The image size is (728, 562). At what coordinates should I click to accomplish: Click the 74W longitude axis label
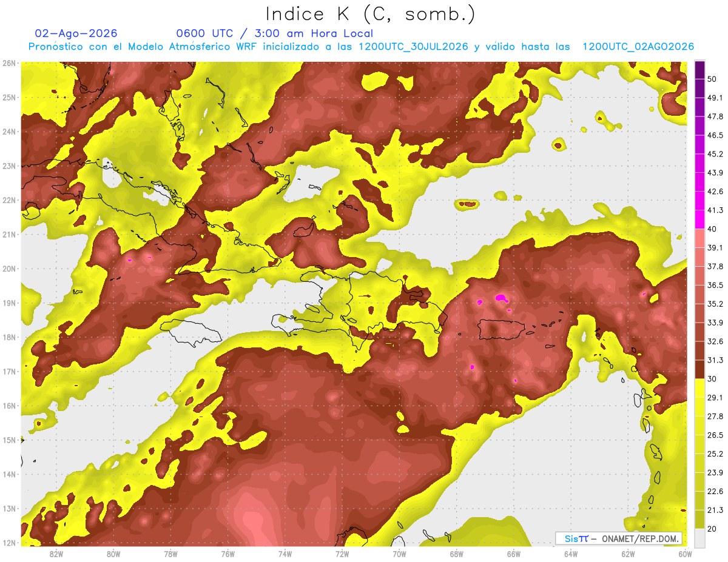[x=285, y=554]
